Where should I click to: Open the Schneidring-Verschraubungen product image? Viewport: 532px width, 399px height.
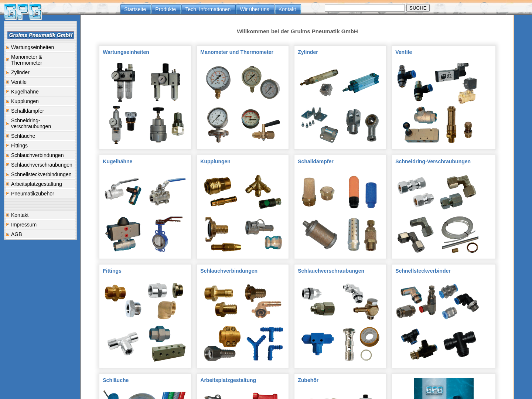click(x=437, y=212)
